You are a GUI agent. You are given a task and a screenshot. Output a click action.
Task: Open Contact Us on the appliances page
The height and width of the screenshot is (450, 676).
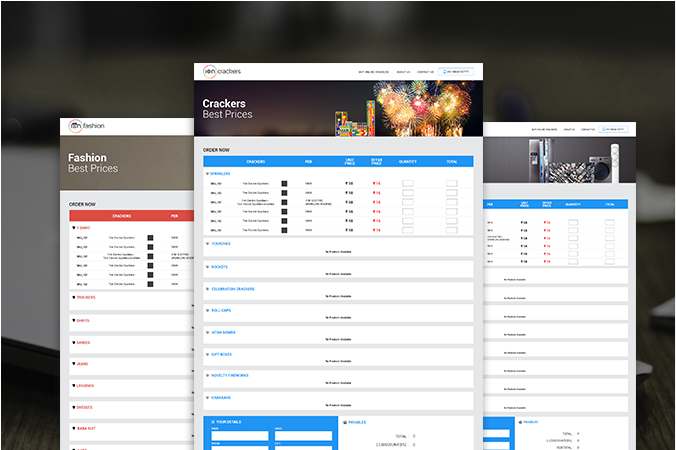coord(588,129)
